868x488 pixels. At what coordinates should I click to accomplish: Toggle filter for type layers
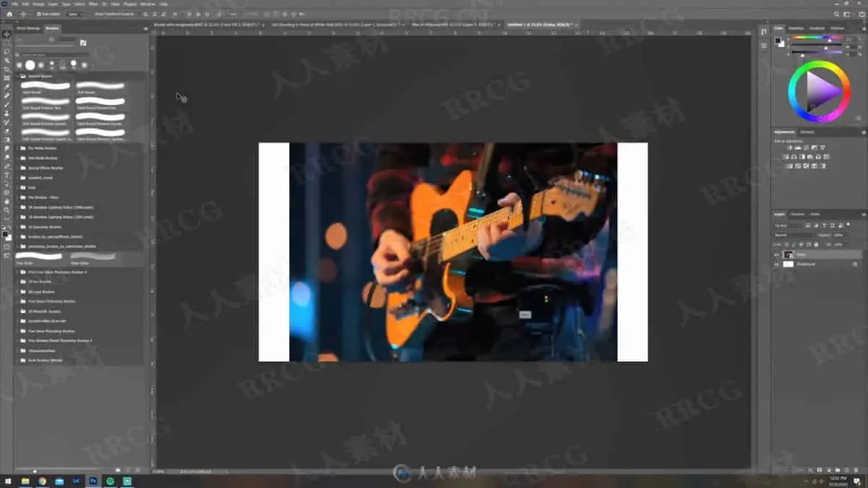[x=823, y=226]
